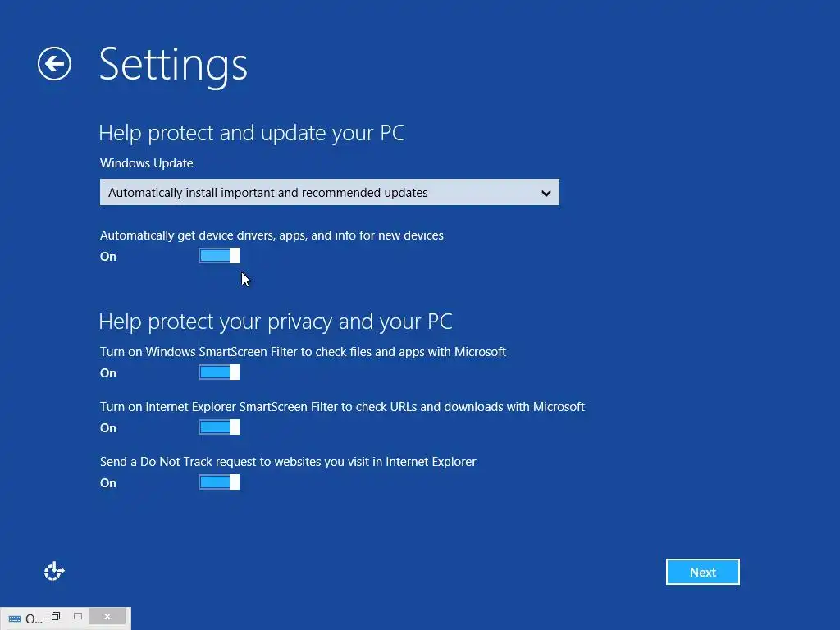
Task: Click the 'Windows Update' label
Action: (146, 163)
